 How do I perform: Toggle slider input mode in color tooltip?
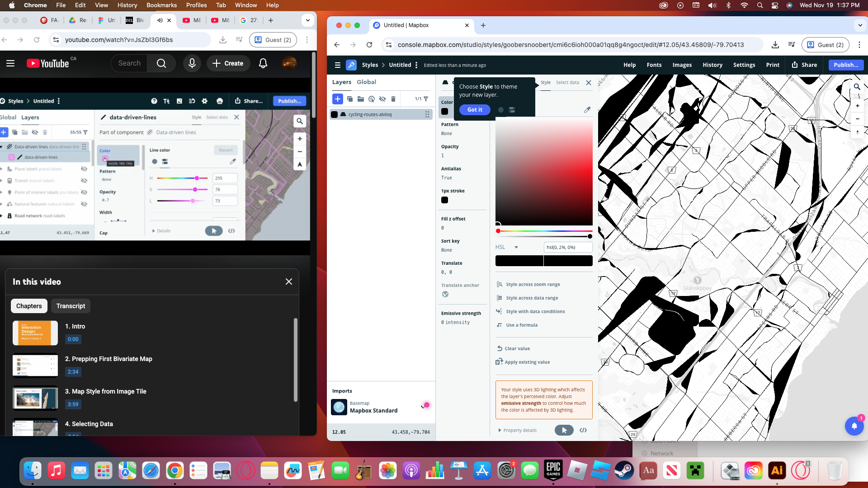pos(512,110)
